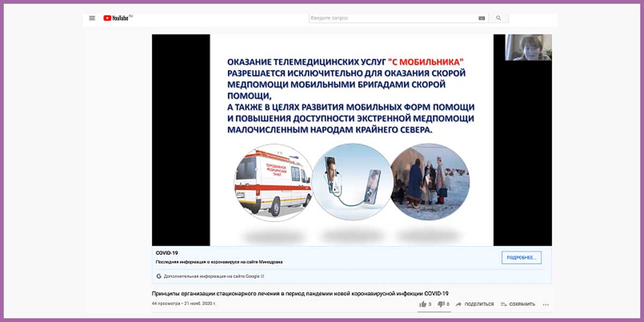This screenshot has height=322, width=644.
Task: Click the video title text
Action: click(x=300, y=293)
